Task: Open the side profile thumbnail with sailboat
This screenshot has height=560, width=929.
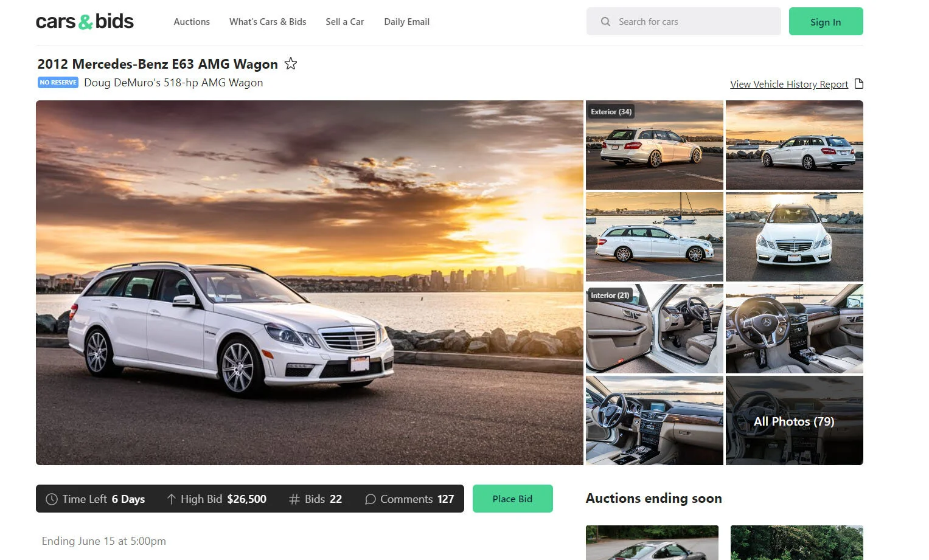Action: pos(654,237)
